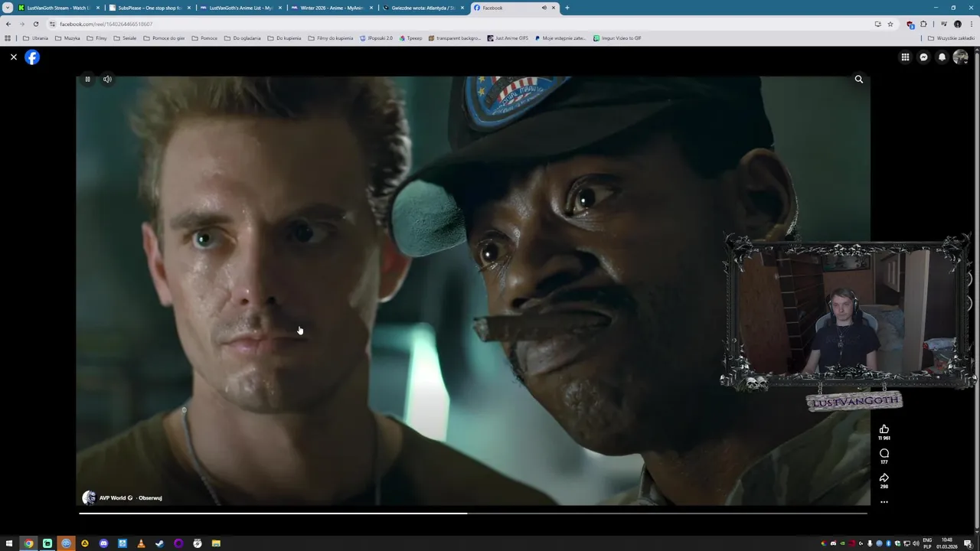980x551 pixels.
Task: Open the reel search magnifier
Action: 859,80
